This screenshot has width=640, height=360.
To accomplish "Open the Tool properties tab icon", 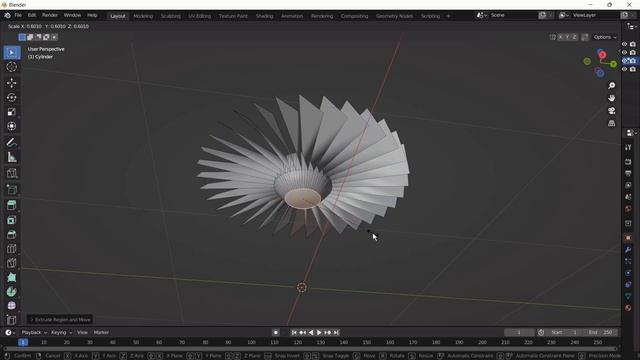I will (x=628, y=147).
